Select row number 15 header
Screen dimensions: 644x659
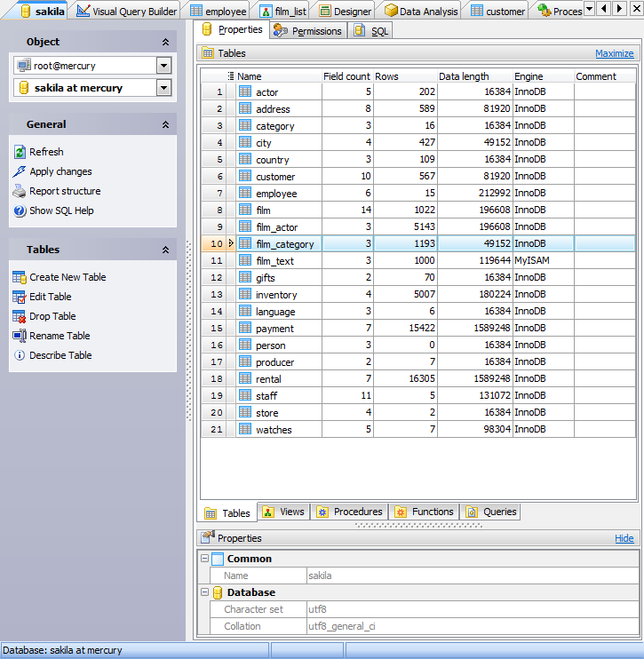[x=213, y=328]
